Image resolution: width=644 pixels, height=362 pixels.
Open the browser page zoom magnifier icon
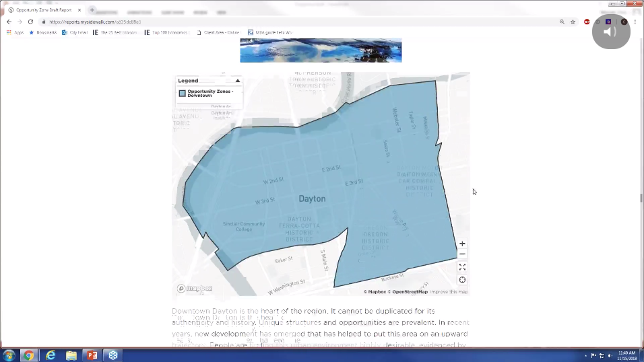(x=562, y=22)
